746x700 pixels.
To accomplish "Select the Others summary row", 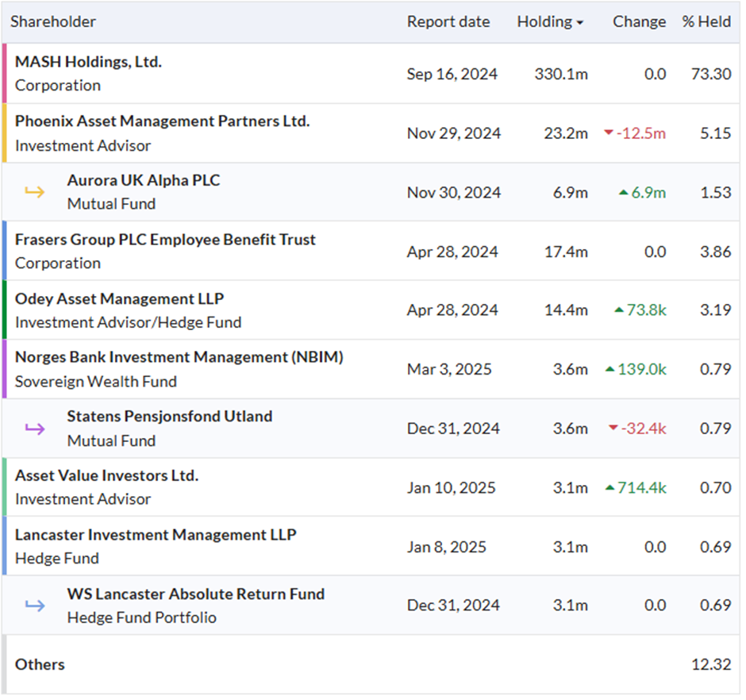I will [371, 664].
